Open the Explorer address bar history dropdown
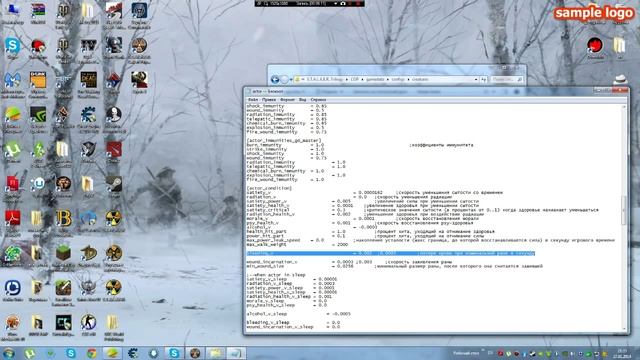This screenshot has width=640, height=360. pyautogui.click(x=476, y=80)
